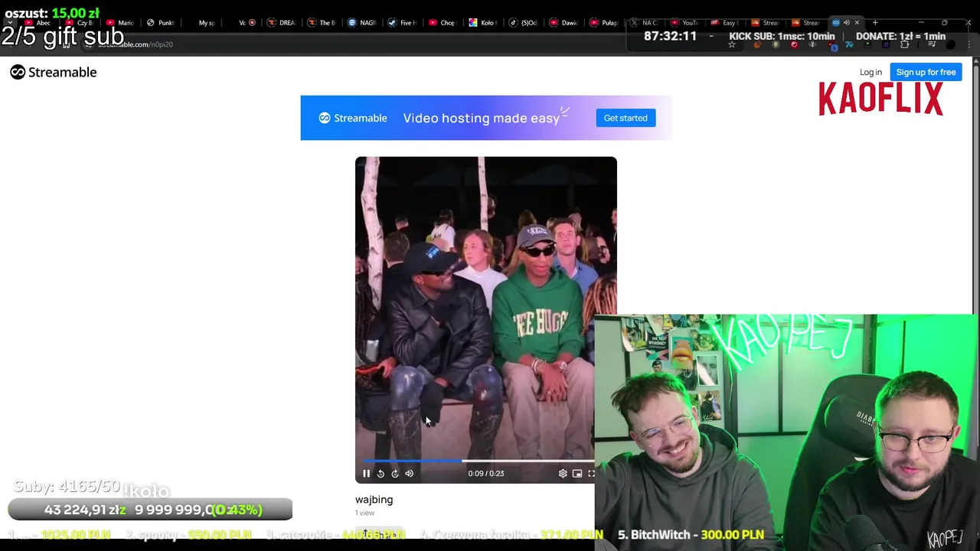Switch to the "Dawid" YouTube tab

(x=563, y=23)
